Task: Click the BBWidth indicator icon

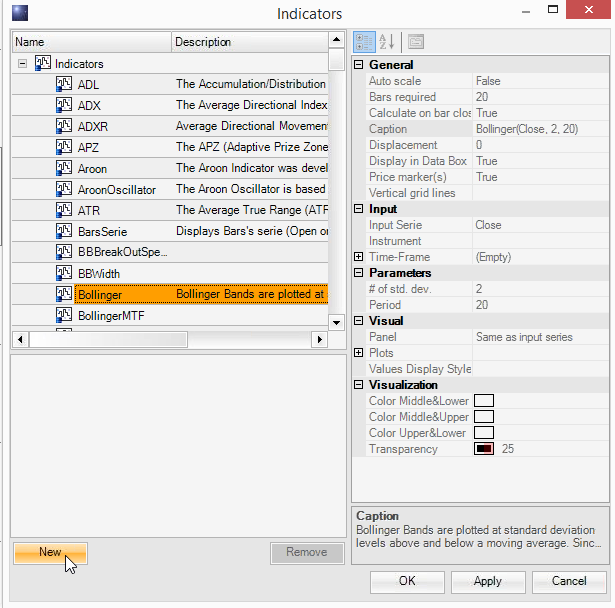Action: [64, 273]
